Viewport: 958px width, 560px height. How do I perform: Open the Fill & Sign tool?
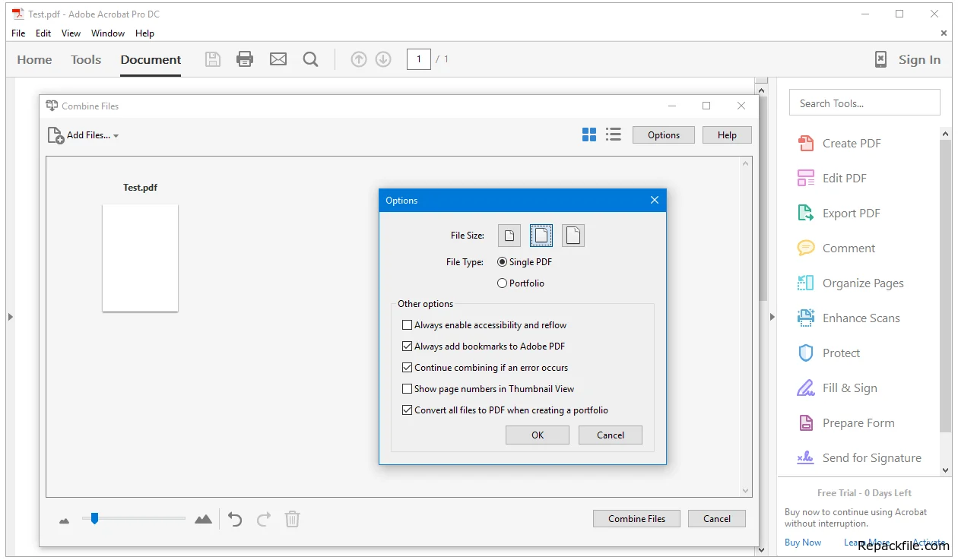pos(836,388)
